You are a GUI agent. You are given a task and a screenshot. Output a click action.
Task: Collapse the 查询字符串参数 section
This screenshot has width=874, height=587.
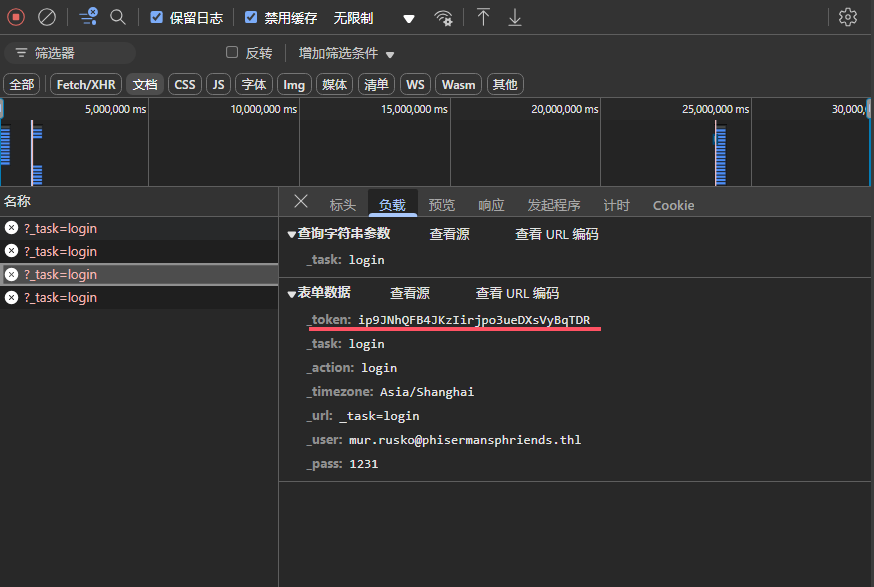click(292, 234)
